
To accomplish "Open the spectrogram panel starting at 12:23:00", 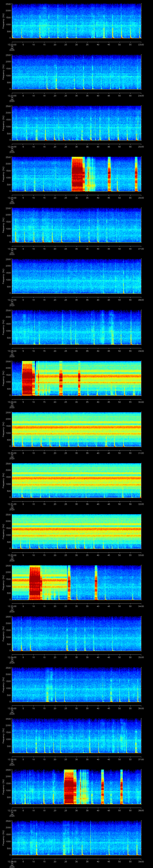I will tap(76, 72).
